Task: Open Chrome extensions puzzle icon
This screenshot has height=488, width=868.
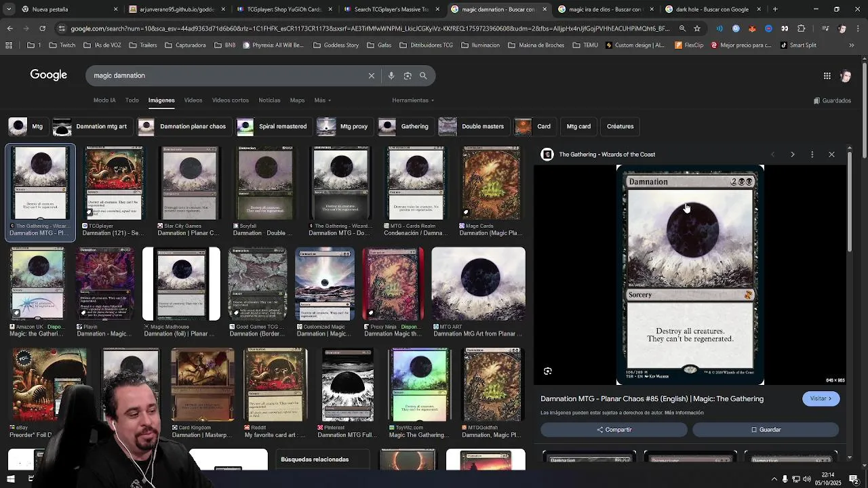Action: point(801,28)
